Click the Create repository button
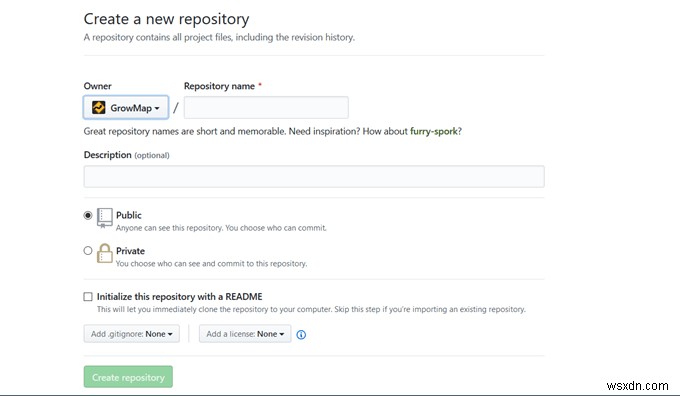This screenshot has width=680, height=396. click(x=128, y=377)
